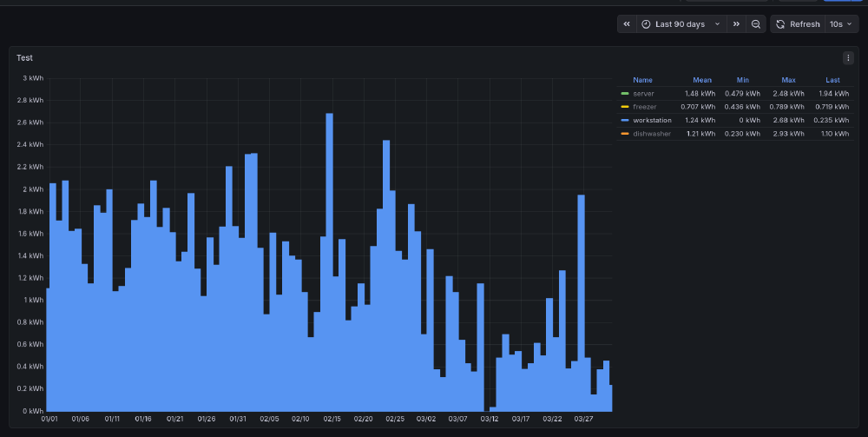Open the blue workstation color swatch
868x437 pixels.
tap(625, 120)
